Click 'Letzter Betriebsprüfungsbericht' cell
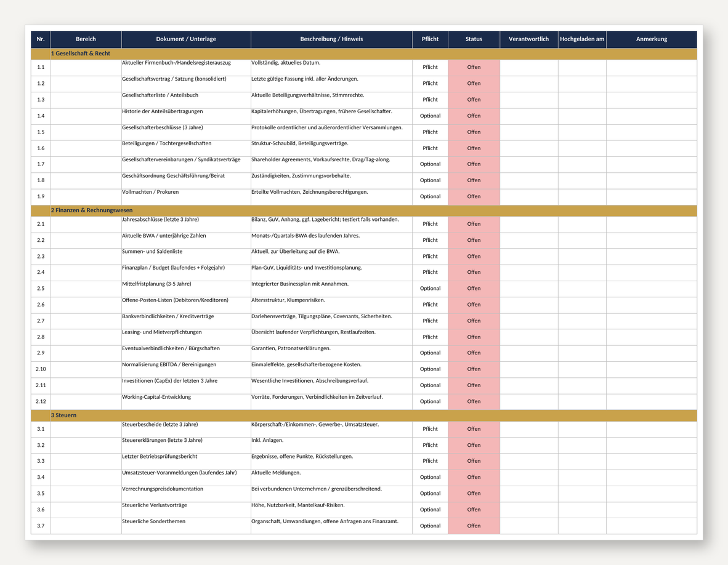This screenshot has width=728, height=565. pyautogui.click(x=186, y=462)
